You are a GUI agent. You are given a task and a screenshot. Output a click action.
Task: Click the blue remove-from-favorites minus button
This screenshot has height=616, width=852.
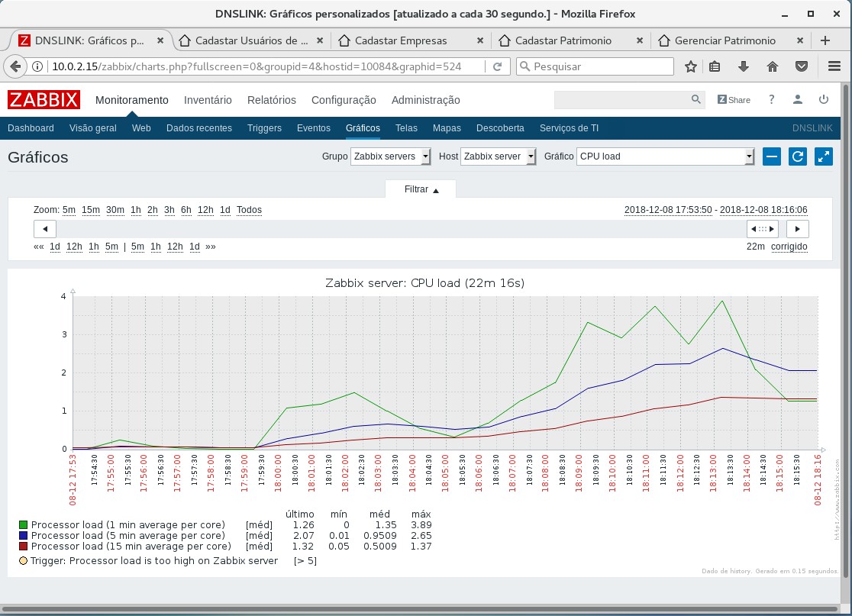click(x=772, y=156)
